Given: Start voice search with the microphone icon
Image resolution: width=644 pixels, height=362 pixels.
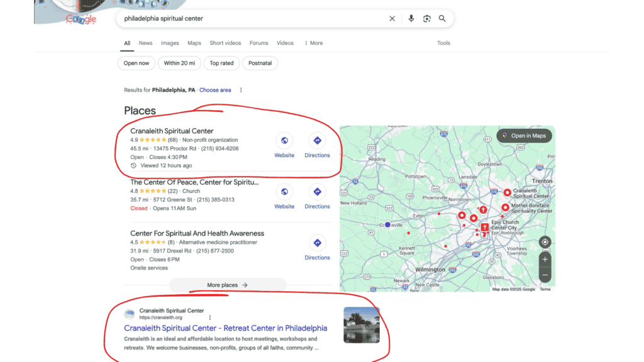Looking at the screenshot, I should coord(411,18).
